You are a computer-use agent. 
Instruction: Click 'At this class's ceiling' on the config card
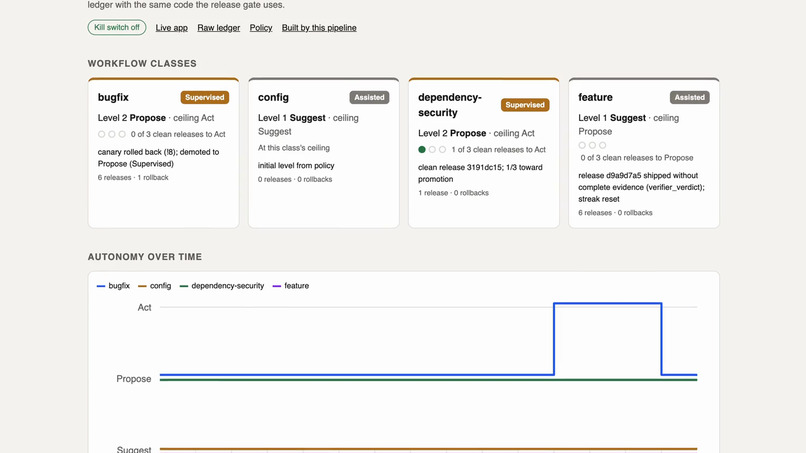click(294, 148)
